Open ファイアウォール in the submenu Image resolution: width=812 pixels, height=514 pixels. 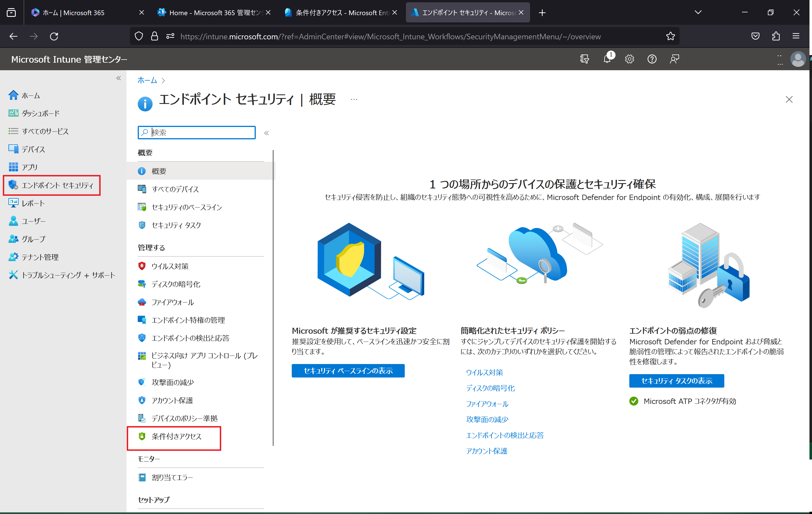pos(166,302)
